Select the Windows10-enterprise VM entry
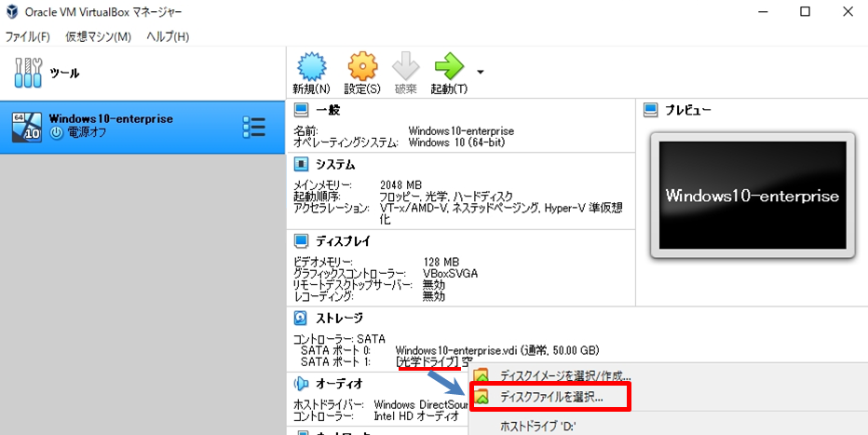The image size is (868, 435). tap(142, 128)
